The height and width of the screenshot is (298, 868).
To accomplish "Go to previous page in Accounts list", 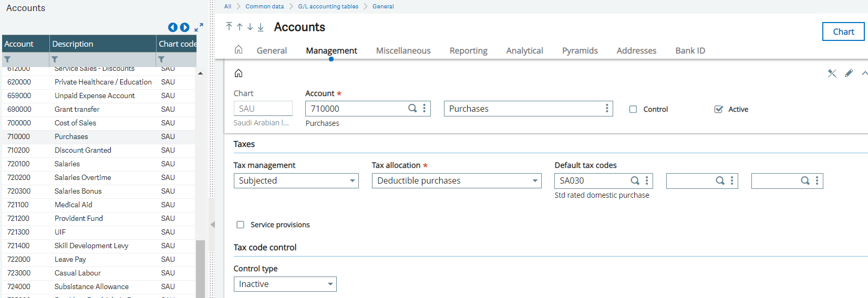I will point(172,27).
